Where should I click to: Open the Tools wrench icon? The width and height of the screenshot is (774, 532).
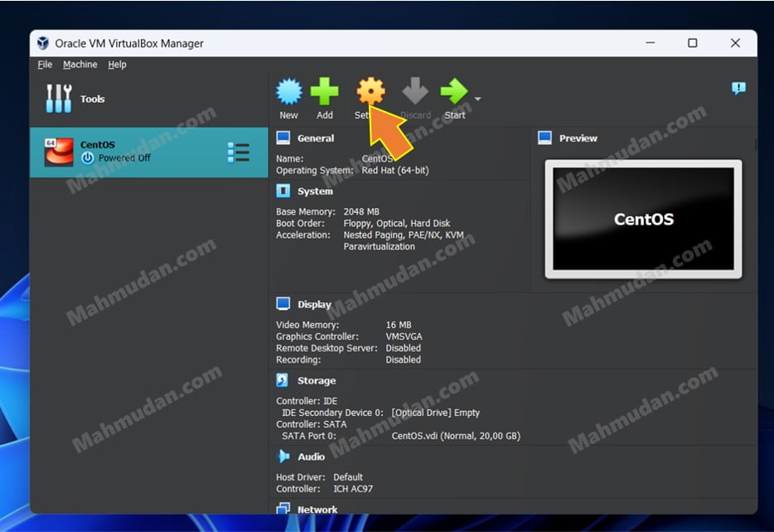pyautogui.click(x=59, y=99)
